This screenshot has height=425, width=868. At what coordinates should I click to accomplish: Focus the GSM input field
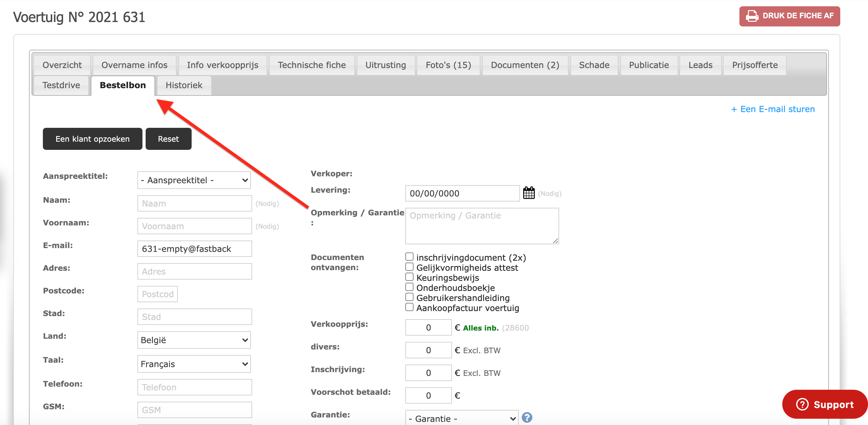(x=194, y=410)
